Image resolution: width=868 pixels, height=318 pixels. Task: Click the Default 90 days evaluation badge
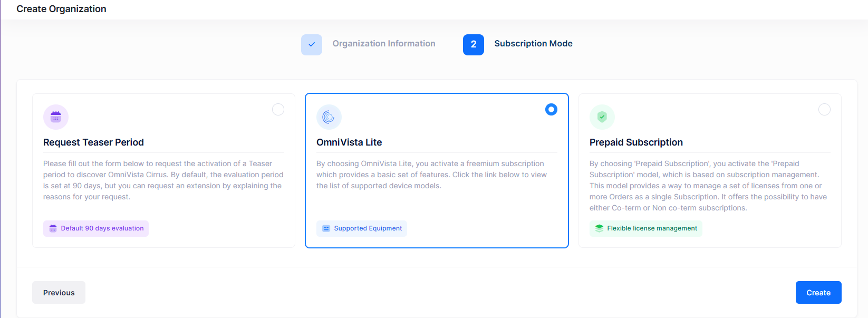click(96, 228)
